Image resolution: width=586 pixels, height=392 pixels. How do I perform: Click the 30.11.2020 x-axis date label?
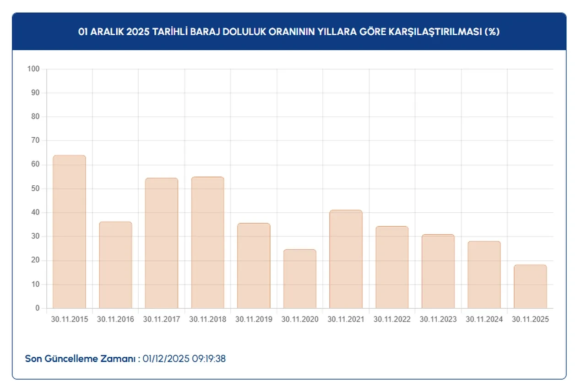[x=300, y=319]
